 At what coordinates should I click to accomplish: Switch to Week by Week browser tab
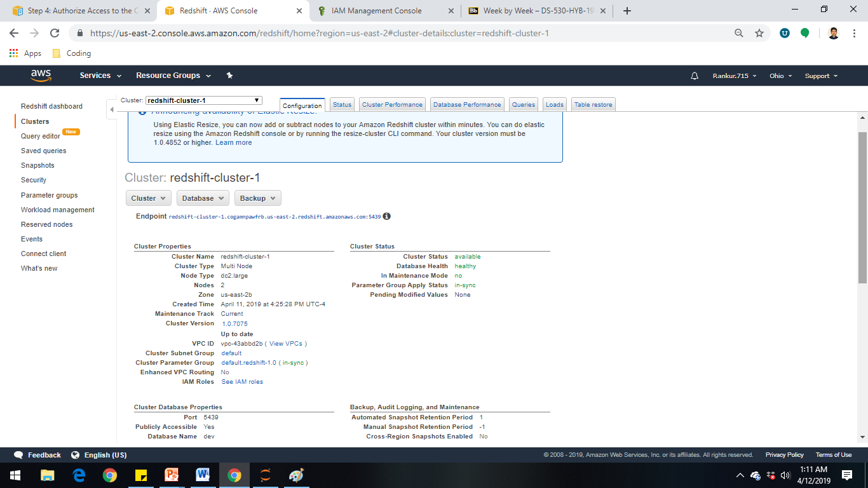[538, 11]
